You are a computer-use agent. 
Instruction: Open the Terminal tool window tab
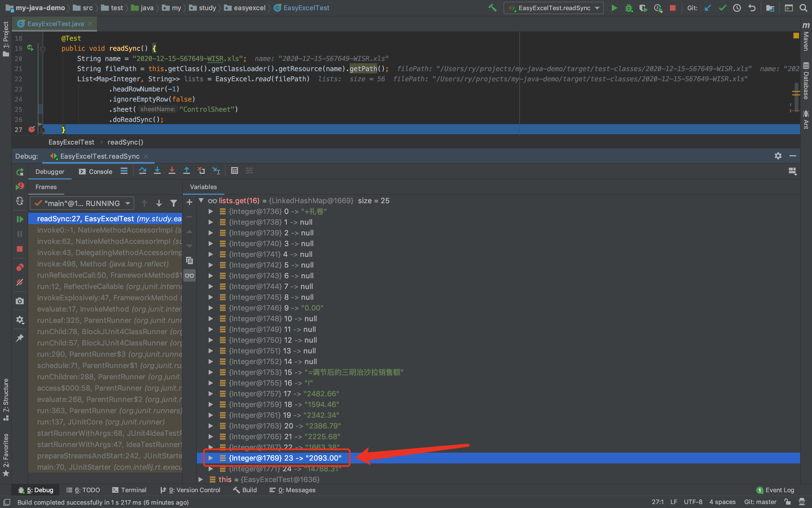[129, 490]
